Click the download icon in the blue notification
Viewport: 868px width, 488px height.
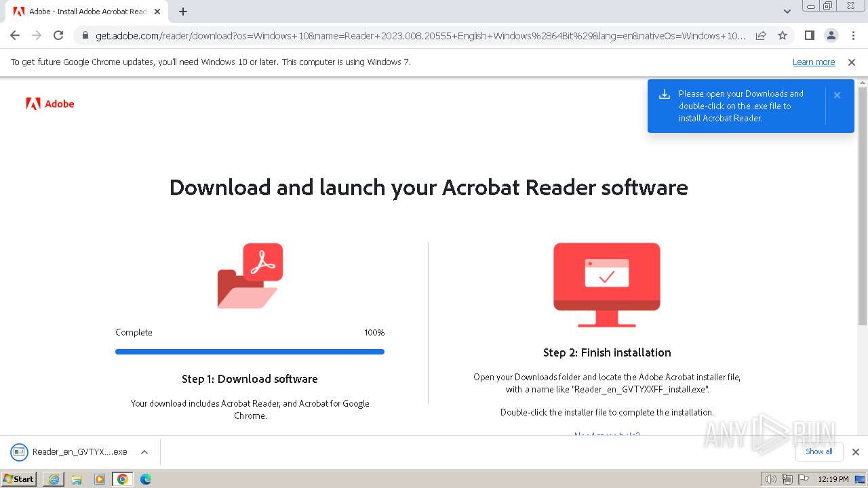point(665,95)
